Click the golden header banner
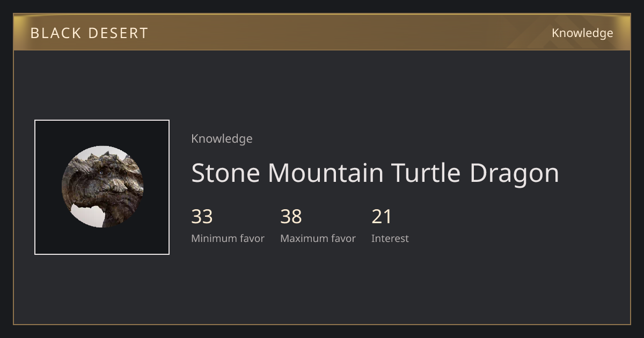 point(322,32)
